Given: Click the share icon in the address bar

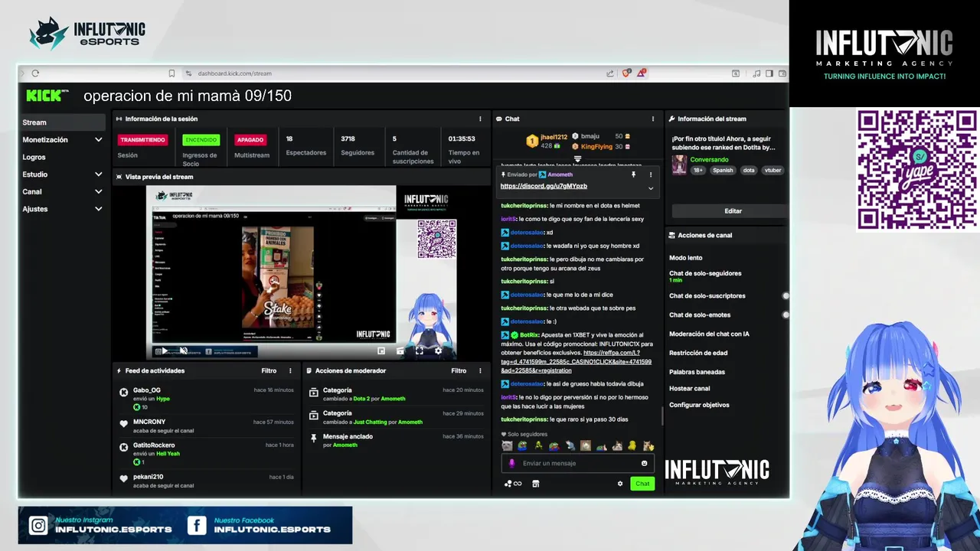Looking at the screenshot, I should pyautogui.click(x=610, y=73).
